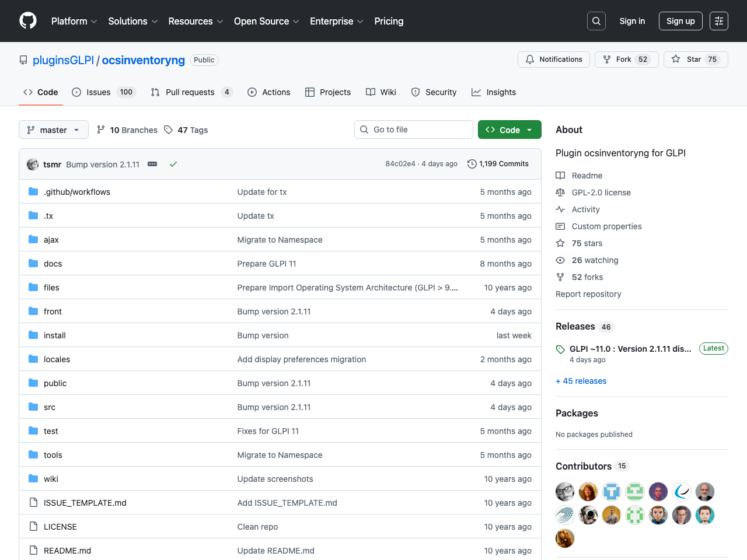Open the 1,199 Commits history
The width and height of the screenshot is (747, 560).
(498, 164)
